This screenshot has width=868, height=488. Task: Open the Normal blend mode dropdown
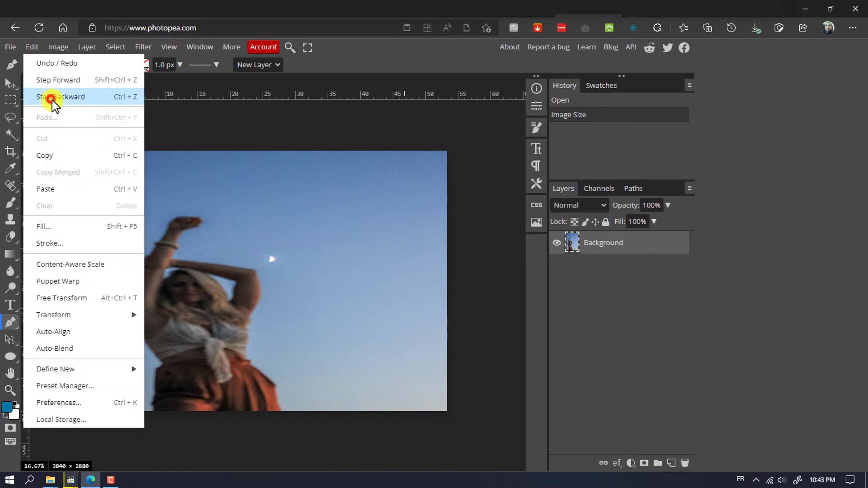(x=579, y=205)
